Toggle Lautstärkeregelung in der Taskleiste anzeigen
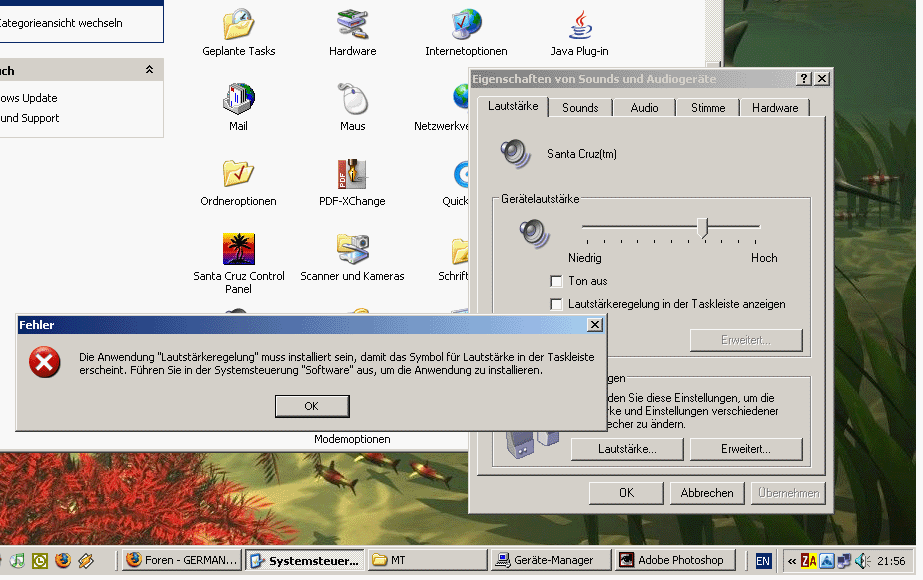Viewport: 923px width, 580px height. point(557,304)
